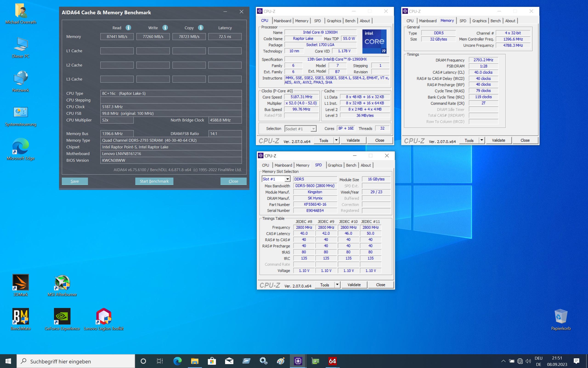Click the Copy info icon in AIDA64
This screenshot has height=368, width=588.
click(201, 28)
